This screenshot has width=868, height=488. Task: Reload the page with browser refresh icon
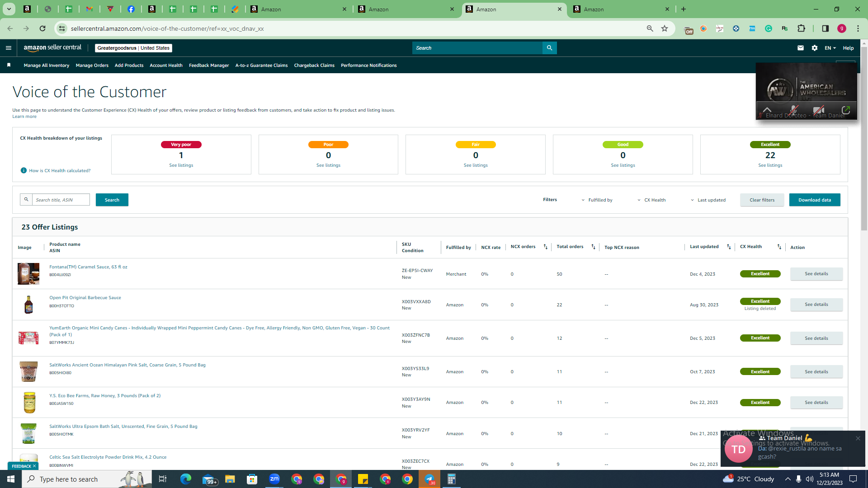[42, 28]
